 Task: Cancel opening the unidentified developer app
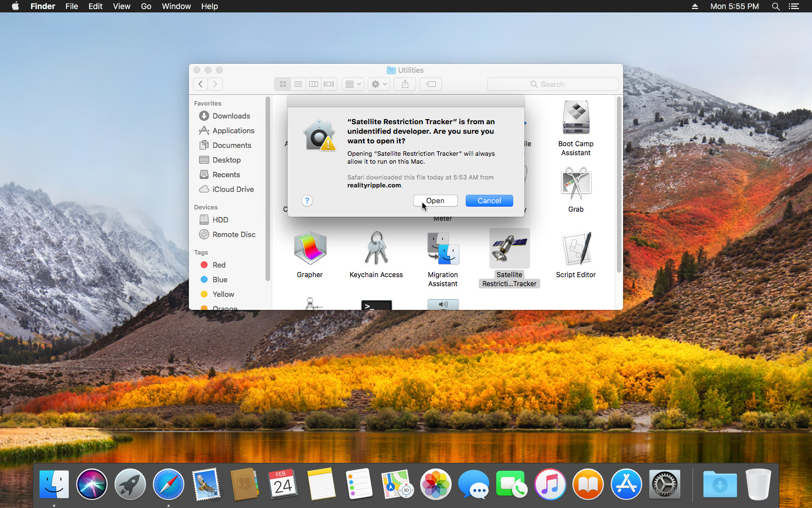point(488,200)
